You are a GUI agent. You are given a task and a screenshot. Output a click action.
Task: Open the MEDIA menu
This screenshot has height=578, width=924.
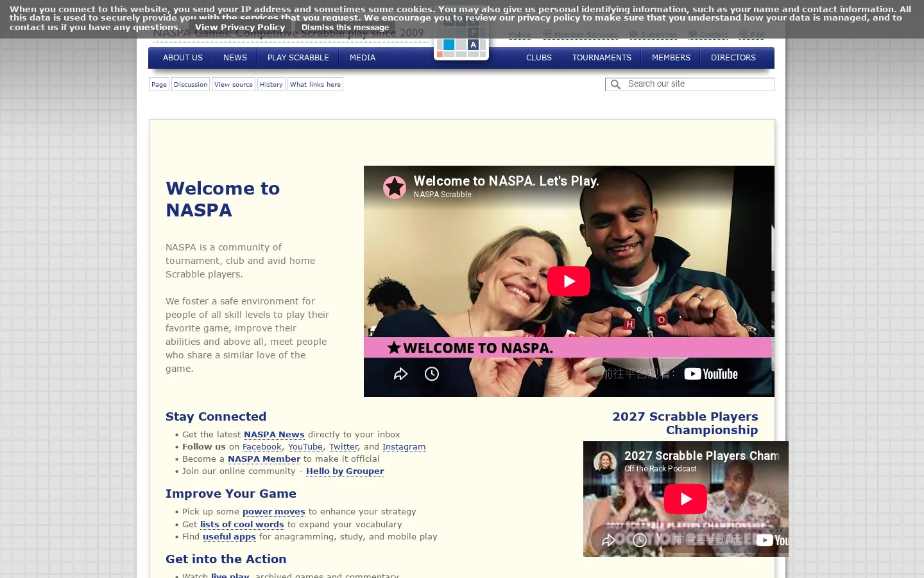point(363,58)
